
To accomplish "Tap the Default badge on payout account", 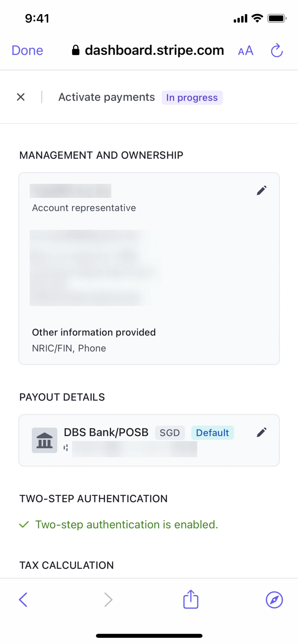I will [x=212, y=433].
